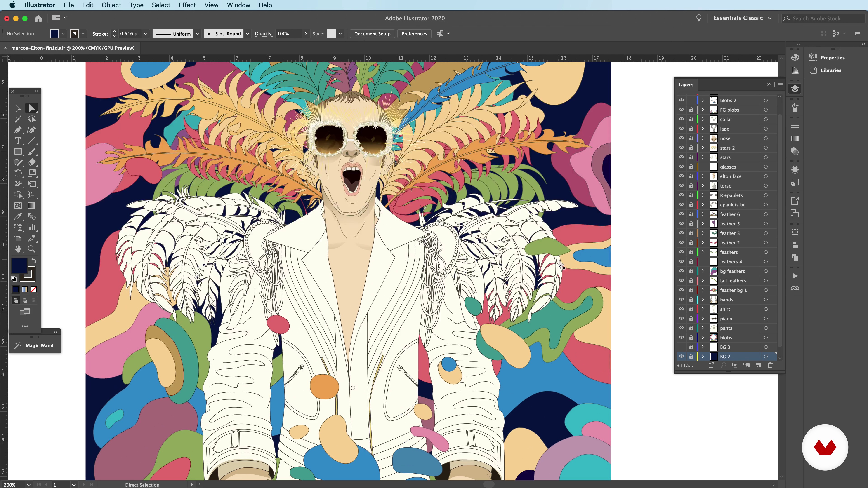
Task: Select the Lasso tool
Action: tap(32, 119)
